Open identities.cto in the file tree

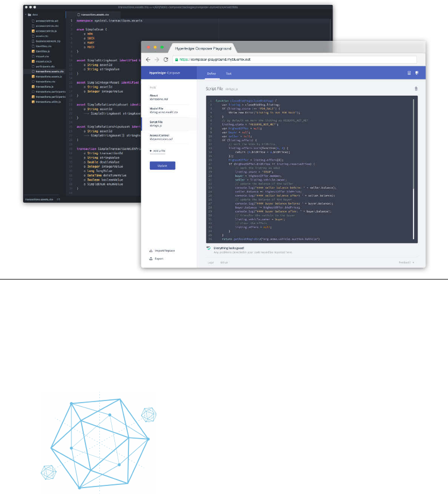pyautogui.click(x=44, y=46)
